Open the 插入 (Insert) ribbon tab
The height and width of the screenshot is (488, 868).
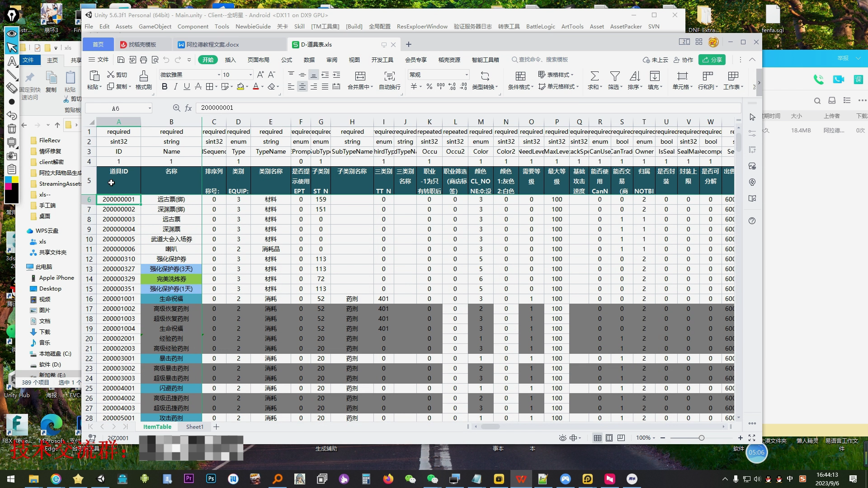230,60
